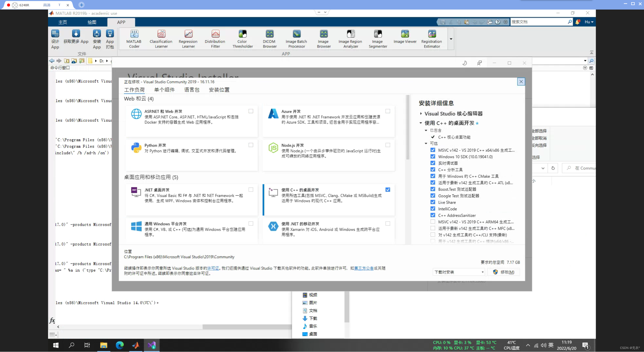The image size is (644, 352).
Task: Collapse the 已包含 section
Action: [x=426, y=130]
